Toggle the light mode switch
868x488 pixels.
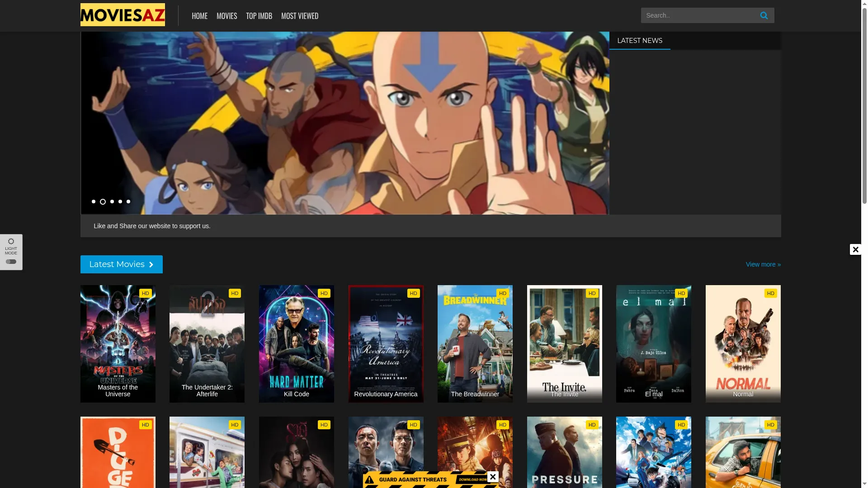[x=11, y=262]
